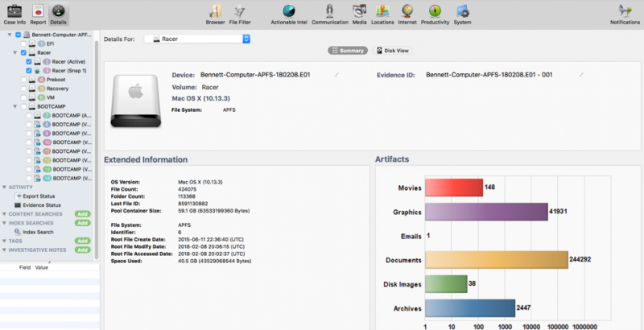644x330 pixels.
Task: Toggle the Racer (Snap 1) checkbox
Action: click(x=29, y=70)
